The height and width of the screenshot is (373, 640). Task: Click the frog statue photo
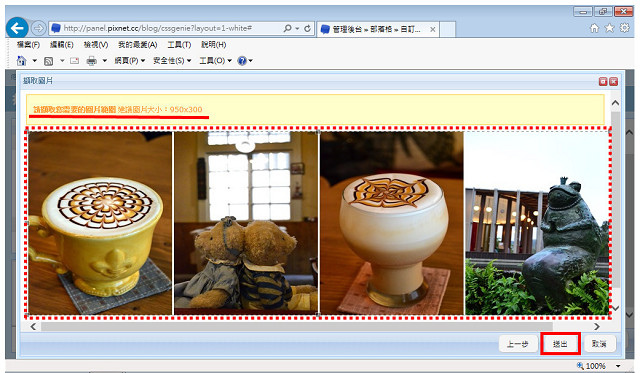click(x=537, y=223)
